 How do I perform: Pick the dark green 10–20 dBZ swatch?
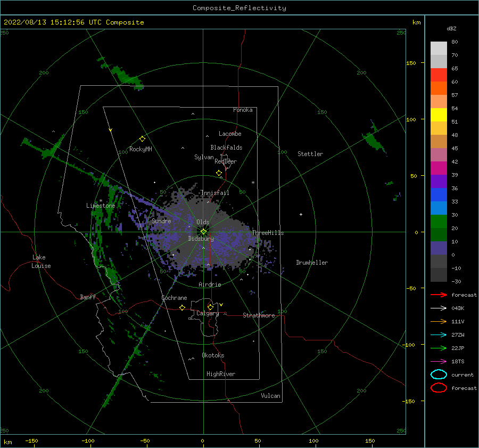[x=439, y=235]
